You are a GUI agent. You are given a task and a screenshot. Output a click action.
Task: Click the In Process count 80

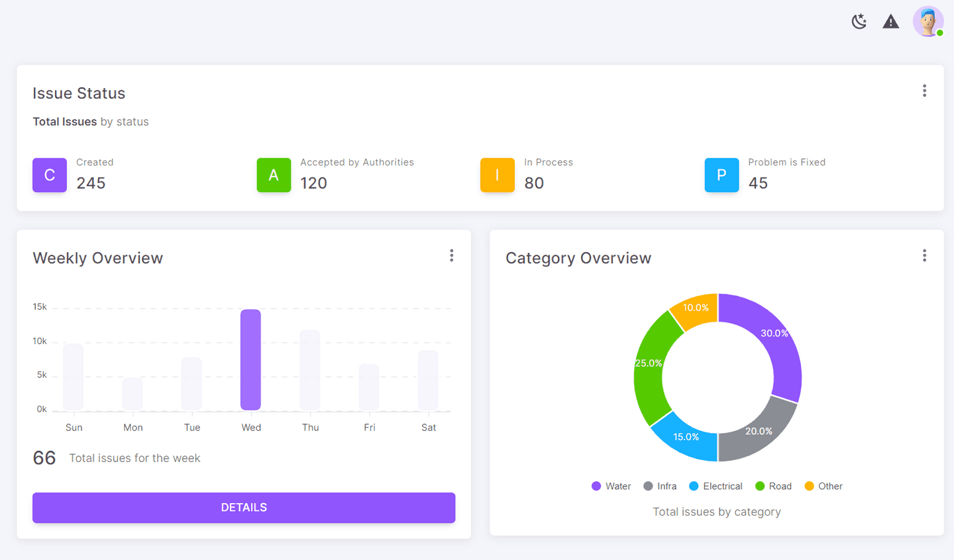click(x=534, y=183)
